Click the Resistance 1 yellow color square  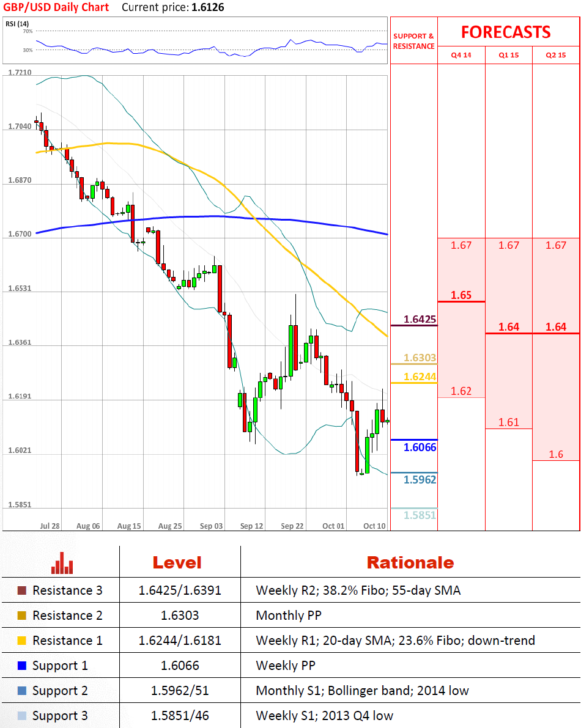point(22,641)
